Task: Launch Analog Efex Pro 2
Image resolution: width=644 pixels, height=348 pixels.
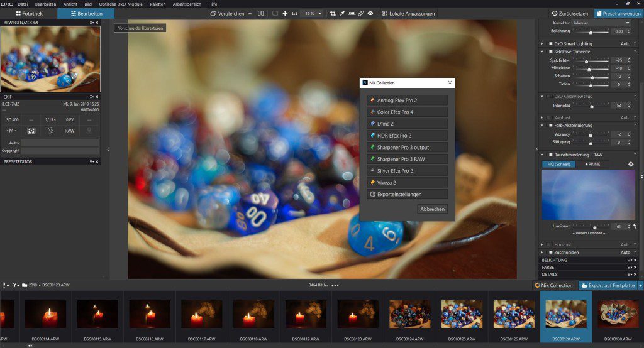Action: click(407, 100)
